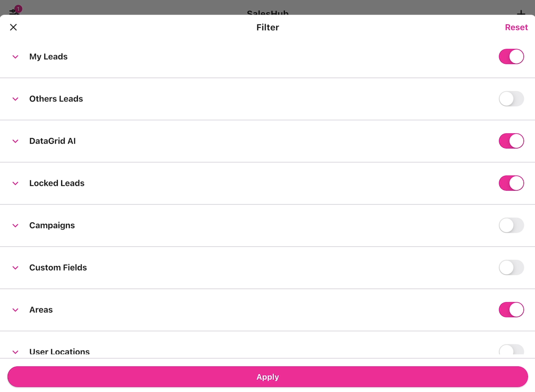Open the filter settings icon with badge
The image size is (535, 392).
click(x=14, y=11)
